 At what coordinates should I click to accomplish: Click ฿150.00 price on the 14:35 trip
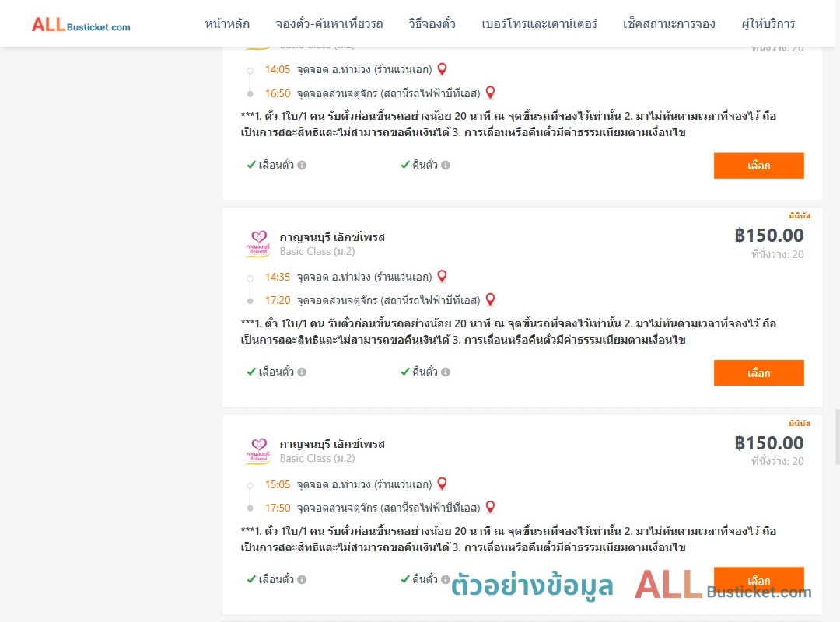point(769,235)
